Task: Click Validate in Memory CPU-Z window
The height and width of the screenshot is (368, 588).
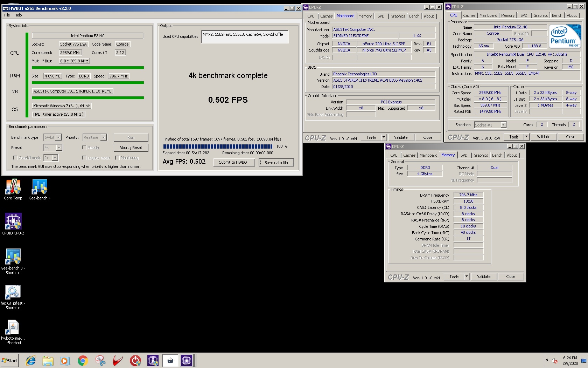Action: point(484,277)
